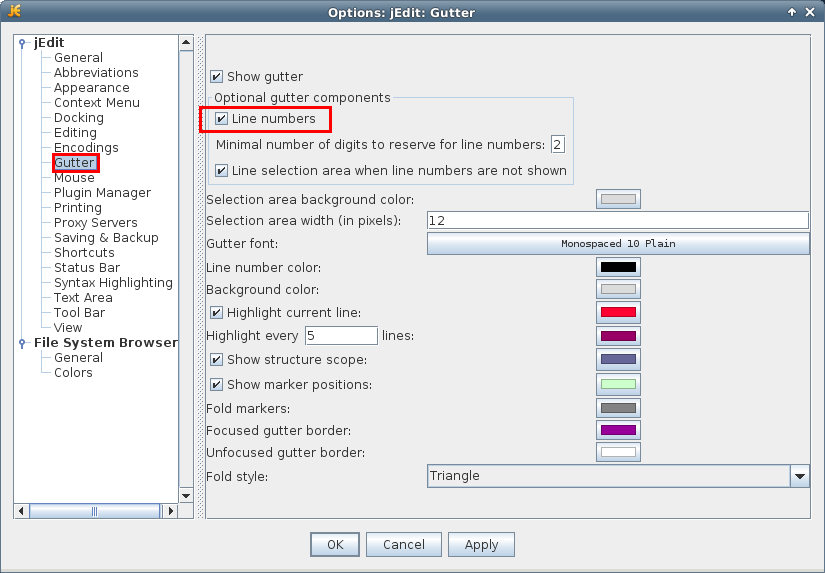Open Gutter font Monospaced 10 Plain chooser
825x573 pixels.
(x=618, y=244)
